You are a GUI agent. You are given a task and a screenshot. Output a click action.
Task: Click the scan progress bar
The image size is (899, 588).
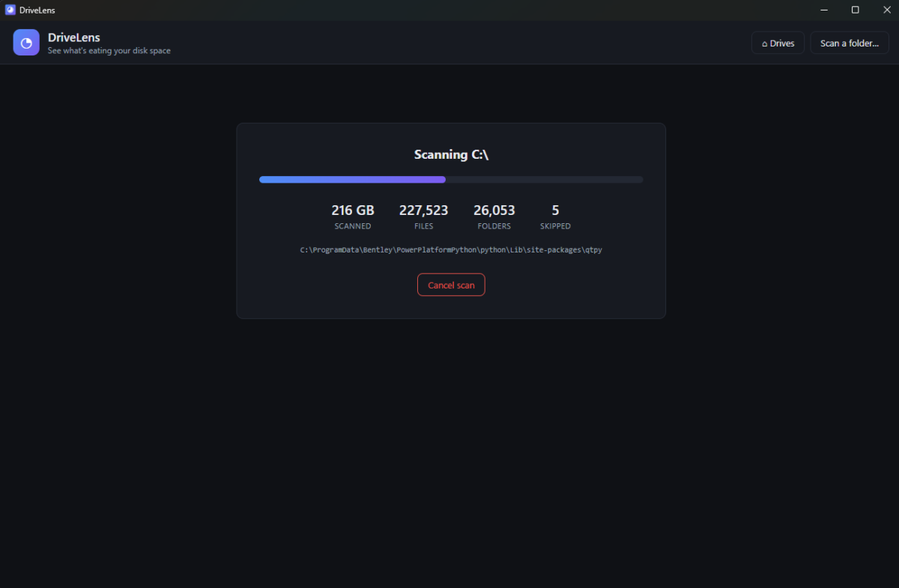451,180
